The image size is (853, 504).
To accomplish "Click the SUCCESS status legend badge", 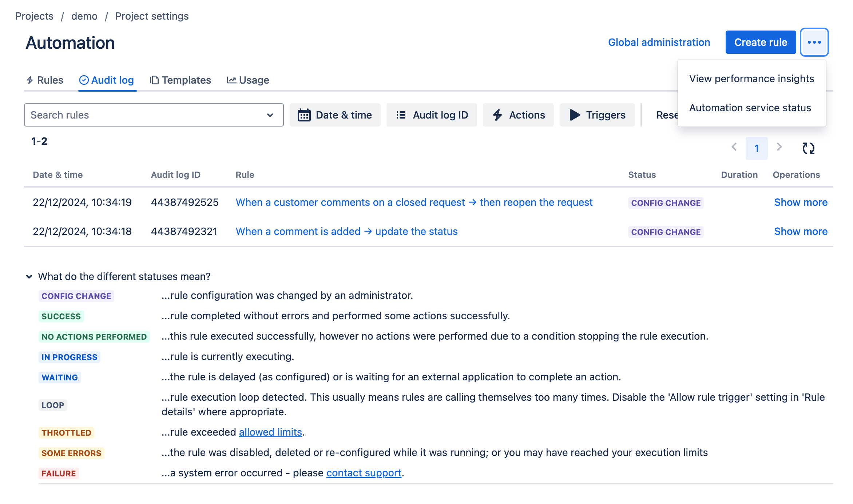I will tap(61, 316).
